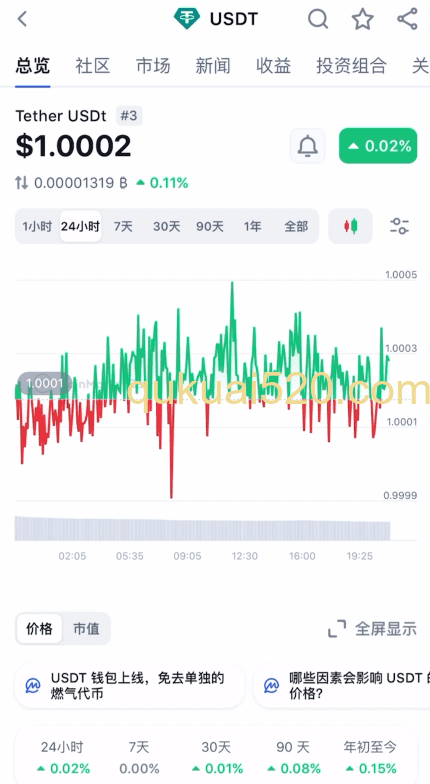The width and height of the screenshot is (430, 784).
Task: Select 1小时 chart range
Action: pos(37,226)
